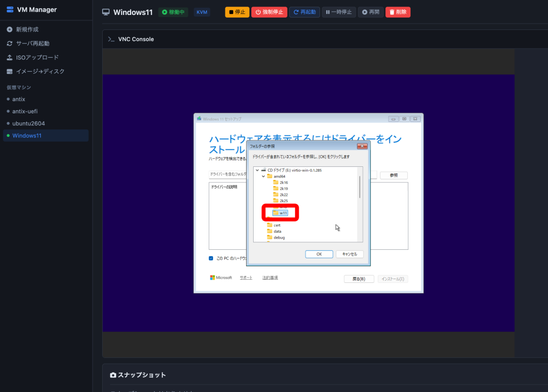Click the green status dot beside Windows11
548x392 pixels.
[x=8, y=135]
